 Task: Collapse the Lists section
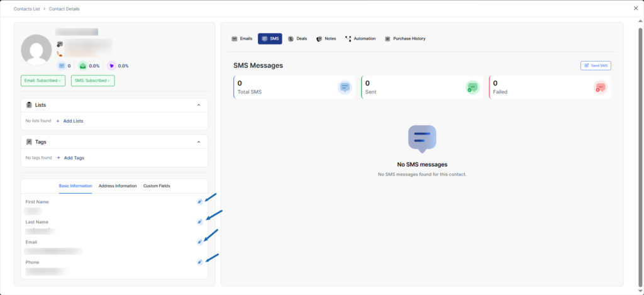[x=199, y=105]
